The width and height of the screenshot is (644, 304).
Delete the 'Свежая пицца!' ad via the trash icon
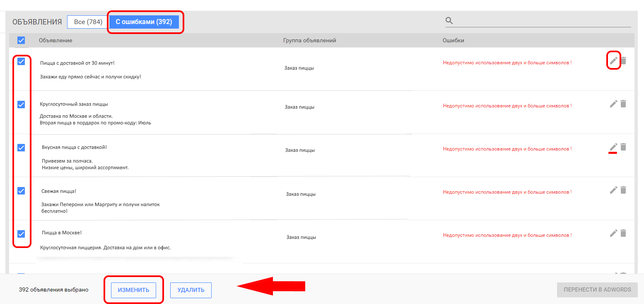point(623,190)
